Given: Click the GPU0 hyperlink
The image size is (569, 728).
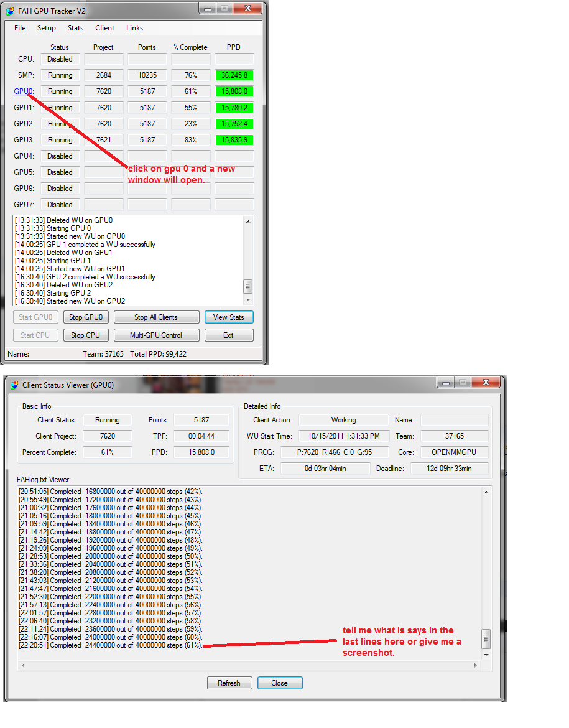Looking at the screenshot, I should (23, 91).
